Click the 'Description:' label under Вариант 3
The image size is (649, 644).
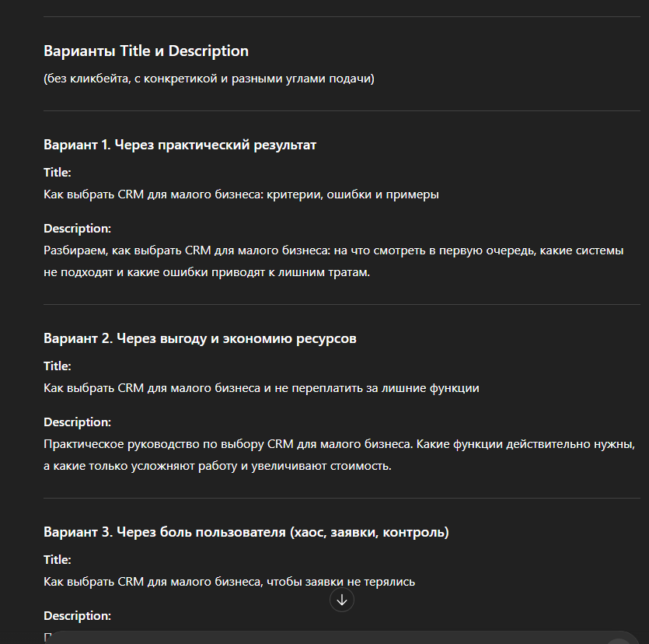[78, 616]
